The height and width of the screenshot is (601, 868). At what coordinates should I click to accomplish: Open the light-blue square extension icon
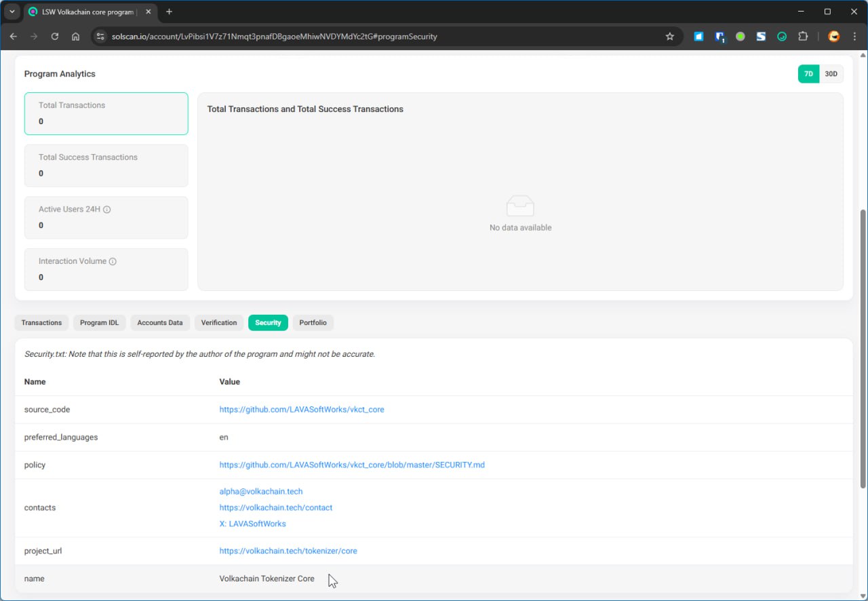(698, 37)
